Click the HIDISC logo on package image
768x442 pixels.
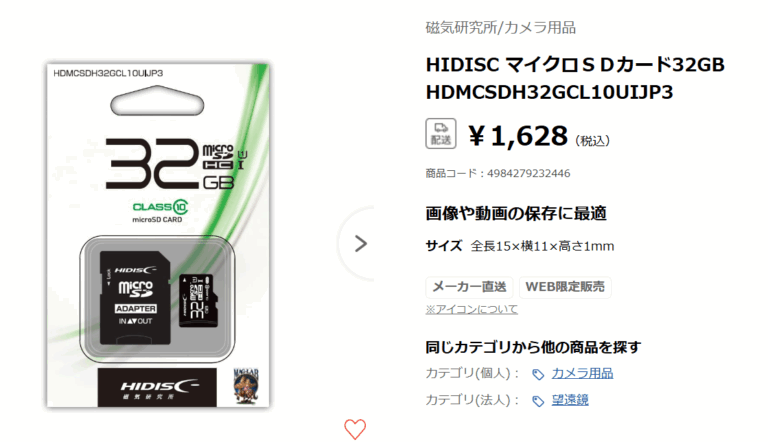157,388
